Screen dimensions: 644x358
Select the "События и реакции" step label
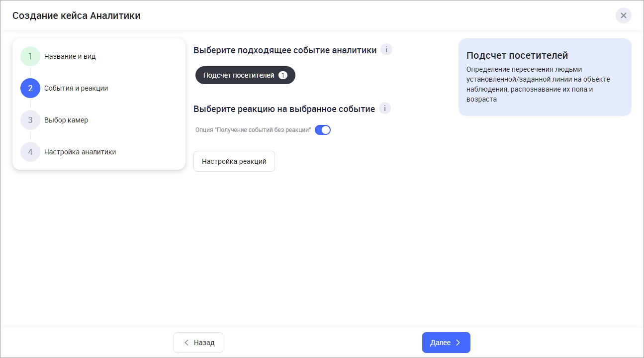(x=76, y=88)
